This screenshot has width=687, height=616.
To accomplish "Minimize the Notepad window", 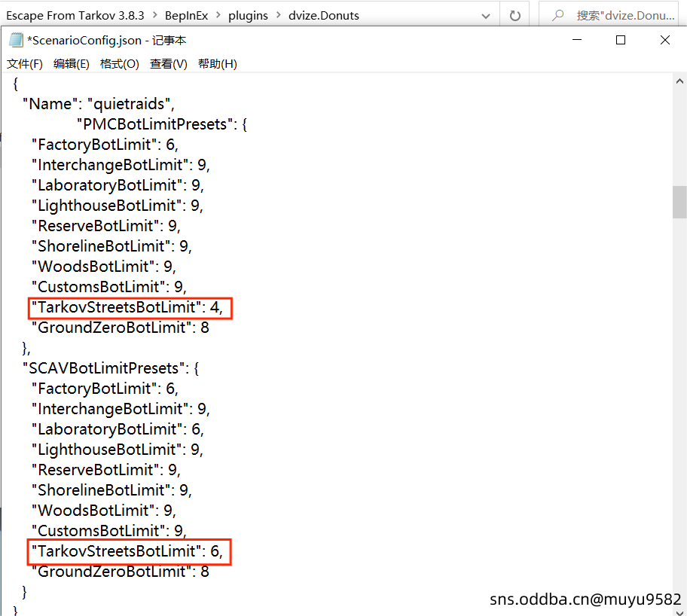I will pyautogui.click(x=576, y=41).
